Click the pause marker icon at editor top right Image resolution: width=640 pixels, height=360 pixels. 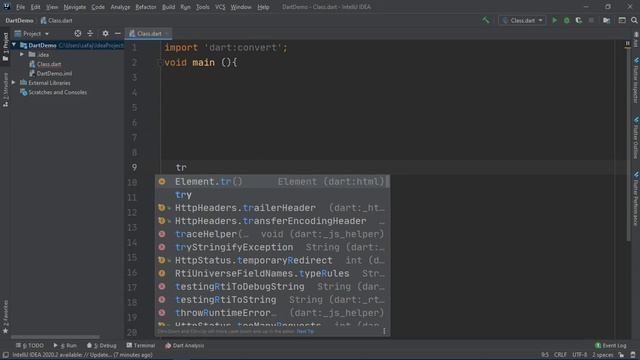627,43
